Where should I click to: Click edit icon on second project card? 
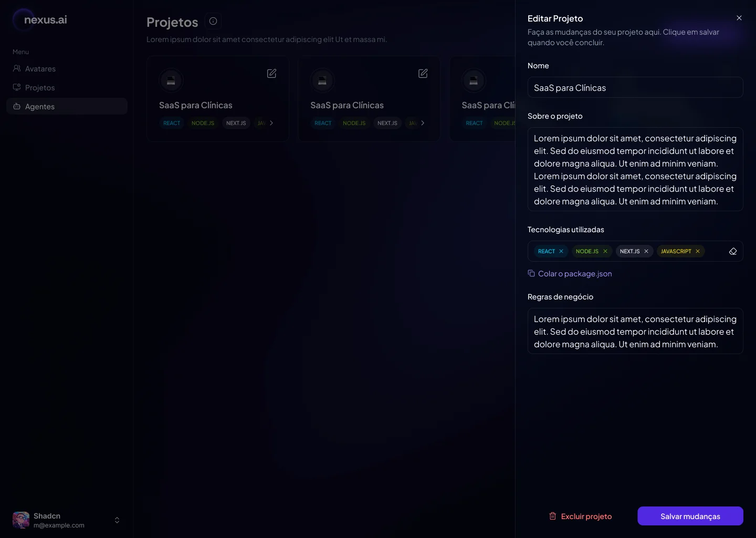[x=423, y=74]
